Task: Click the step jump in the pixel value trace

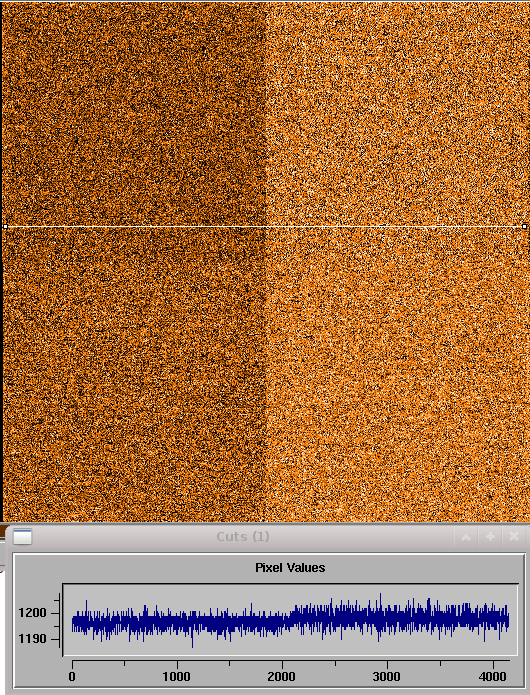Action: [290, 617]
